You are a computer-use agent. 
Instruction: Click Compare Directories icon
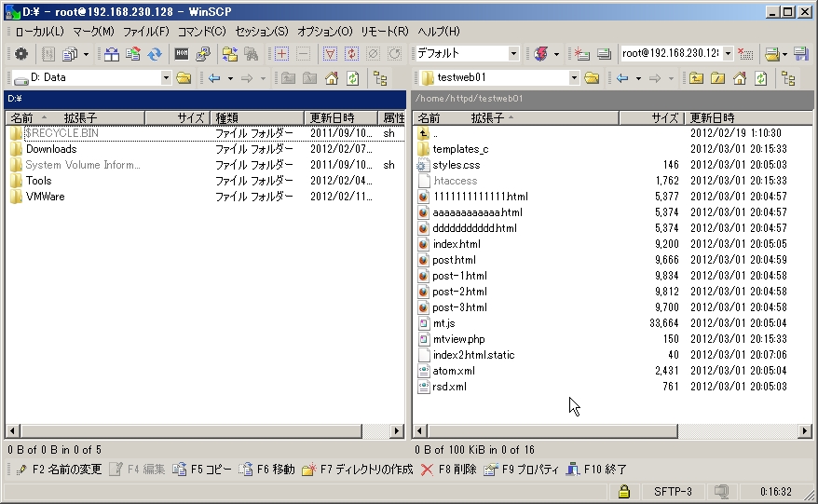coord(112,54)
